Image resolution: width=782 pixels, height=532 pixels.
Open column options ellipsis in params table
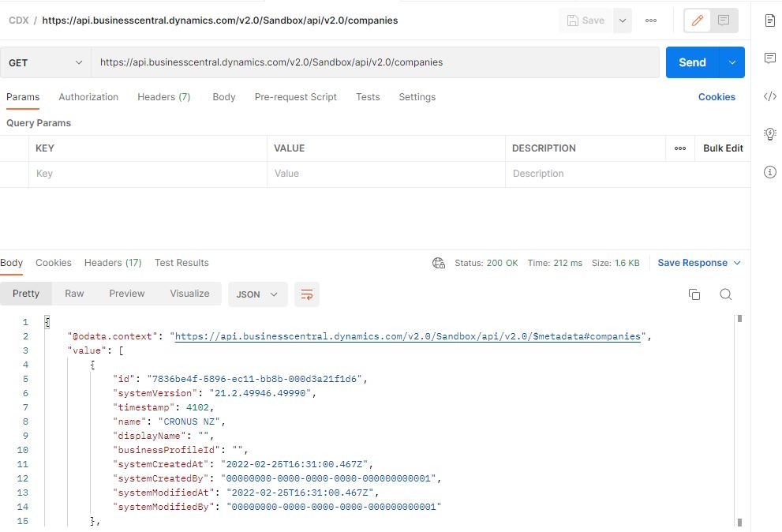pyautogui.click(x=680, y=148)
